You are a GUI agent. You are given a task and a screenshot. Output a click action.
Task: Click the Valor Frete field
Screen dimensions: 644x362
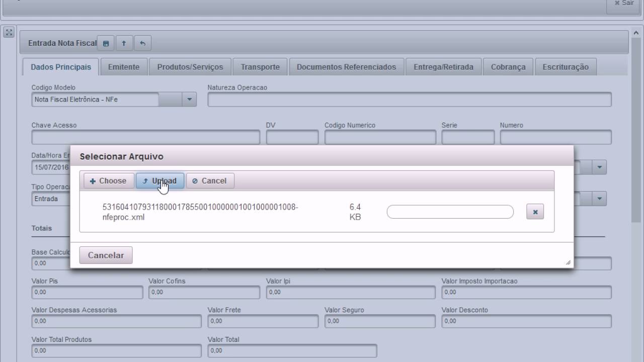[x=263, y=321]
